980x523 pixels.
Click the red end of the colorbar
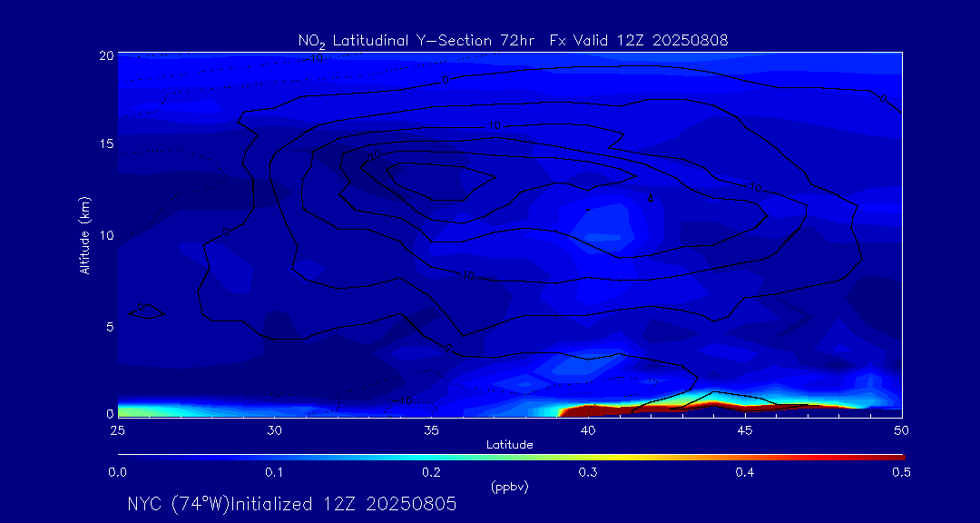coord(894,457)
